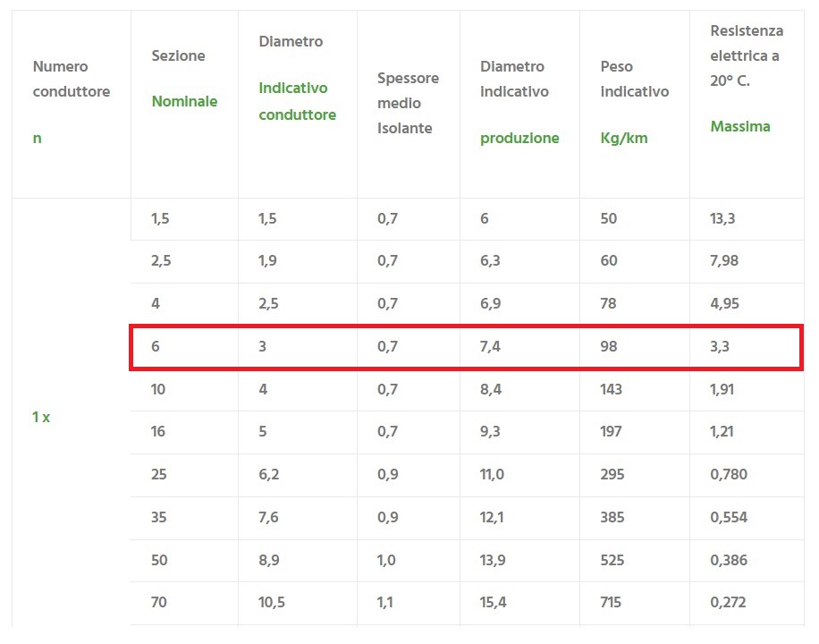The height and width of the screenshot is (644, 819).
Task: Click the weight value 143 cell
Action: point(612,389)
